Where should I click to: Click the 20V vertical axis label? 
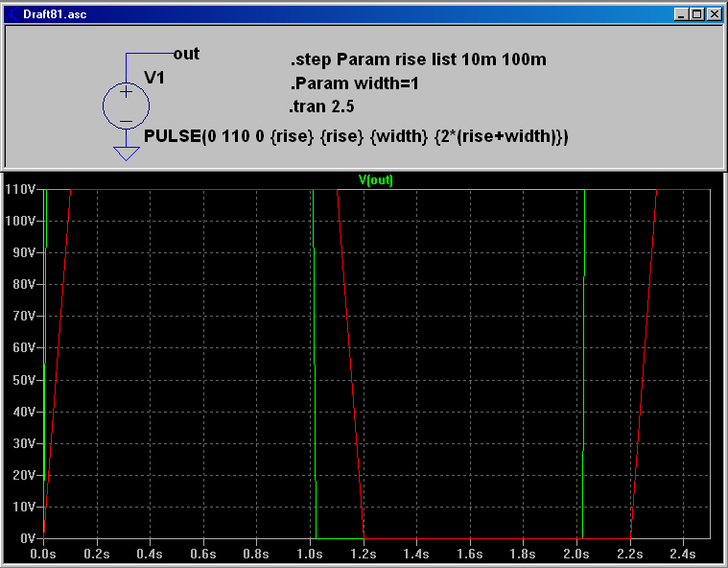point(24,475)
